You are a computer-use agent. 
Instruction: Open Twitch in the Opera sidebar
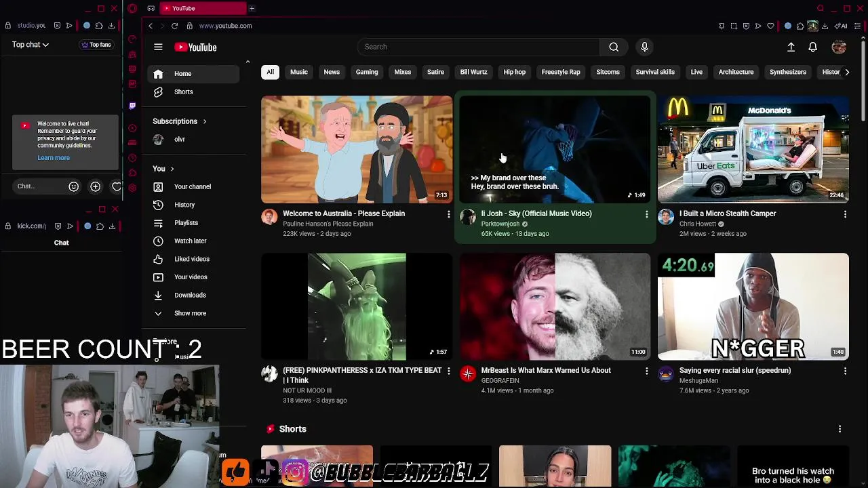[132, 106]
